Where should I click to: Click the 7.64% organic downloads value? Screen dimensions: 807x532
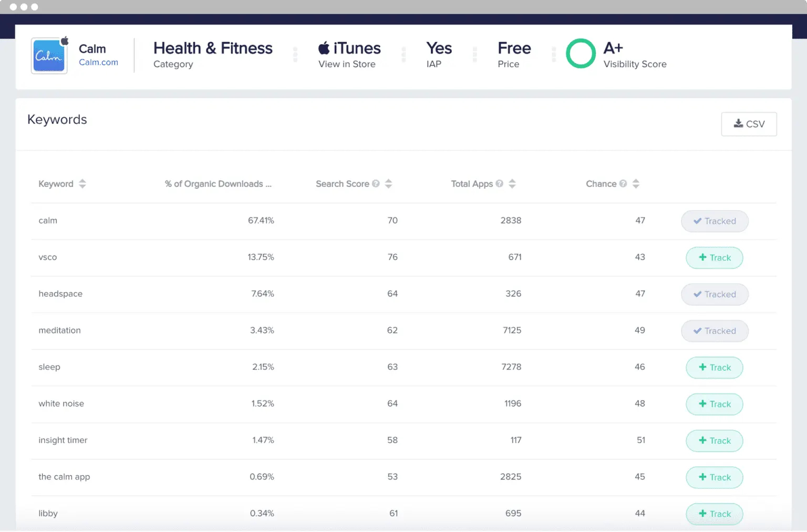pos(263,294)
